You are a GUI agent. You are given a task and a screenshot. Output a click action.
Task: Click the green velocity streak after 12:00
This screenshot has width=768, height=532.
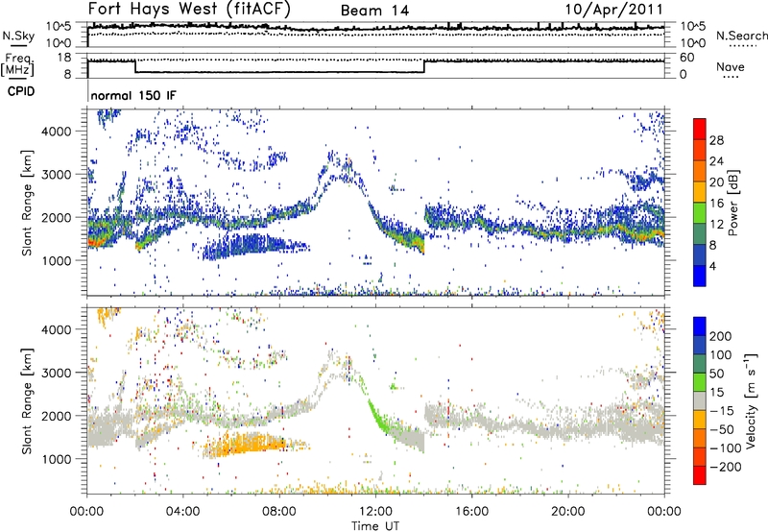pos(379,418)
